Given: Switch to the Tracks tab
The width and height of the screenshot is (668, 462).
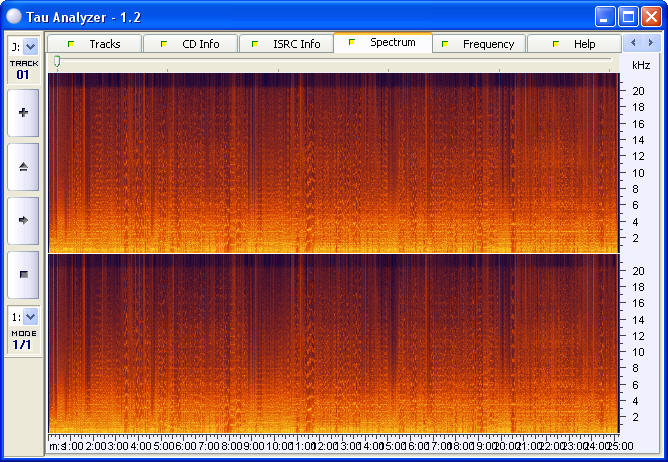Looking at the screenshot, I should 95,44.
